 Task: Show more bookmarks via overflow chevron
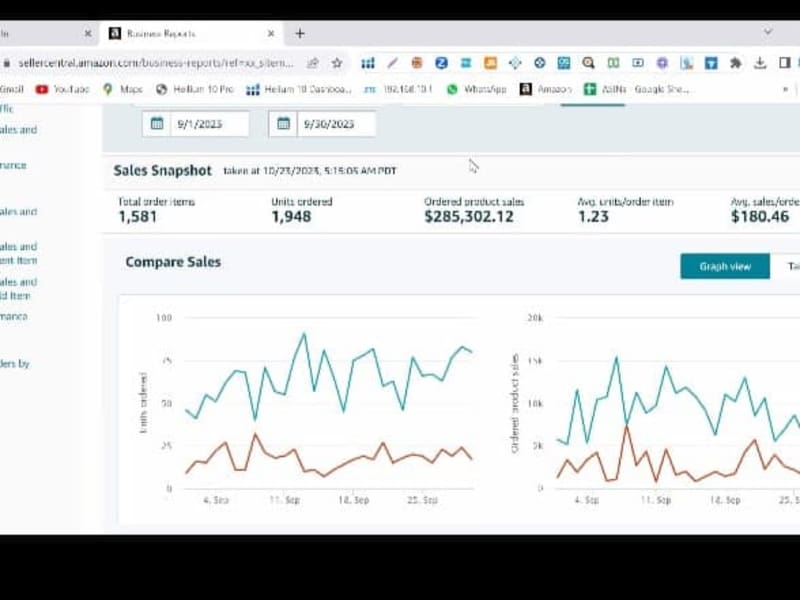click(x=785, y=89)
